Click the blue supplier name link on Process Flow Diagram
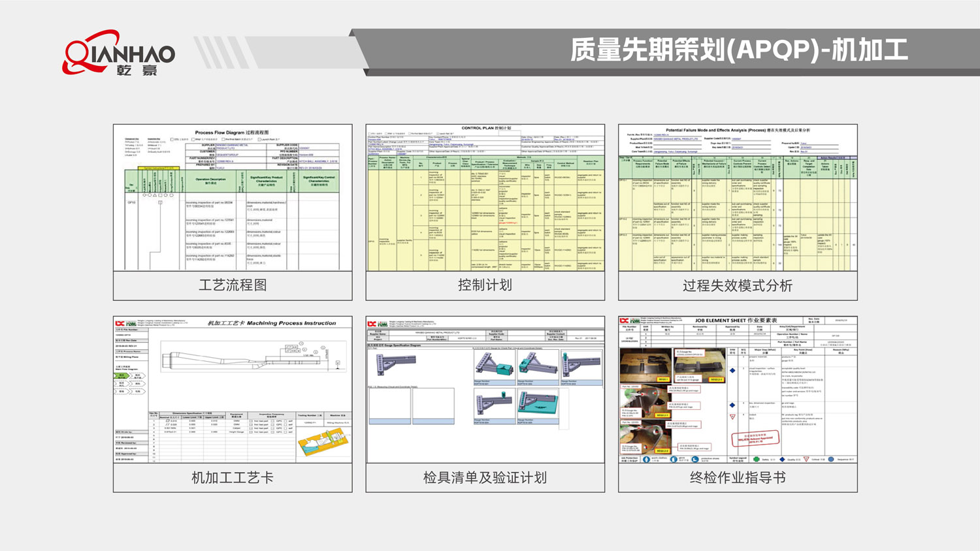This screenshot has width=980, height=551. 231,145
